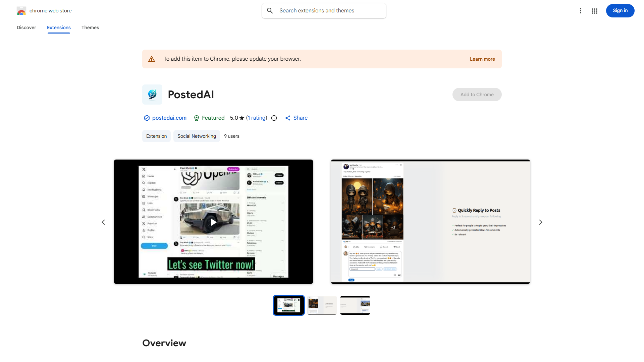The image size is (644, 362).
Task: Click the rating info circle icon
Action: coord(274,118)
